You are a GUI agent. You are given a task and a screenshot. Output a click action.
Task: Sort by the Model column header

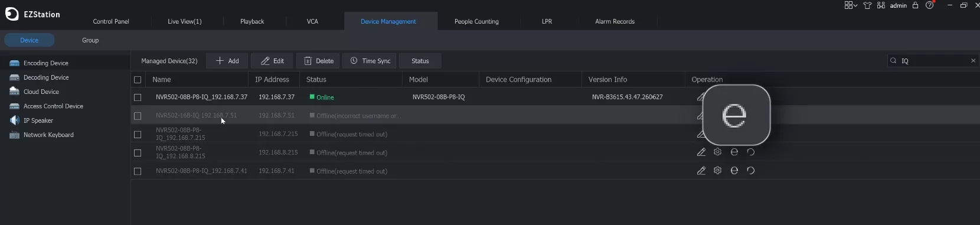419,80
